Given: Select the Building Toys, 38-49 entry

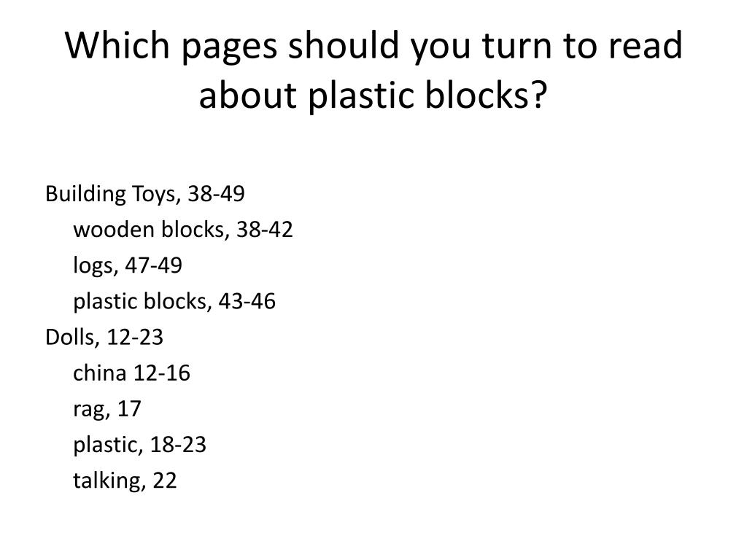Looking at the screenshot, I should click(x=145, y=194).
